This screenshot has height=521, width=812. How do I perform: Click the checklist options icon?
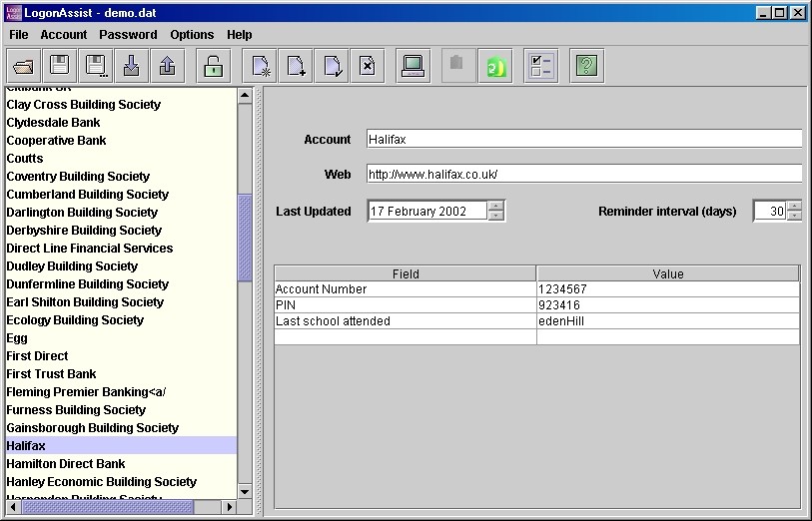click(540, 66)
